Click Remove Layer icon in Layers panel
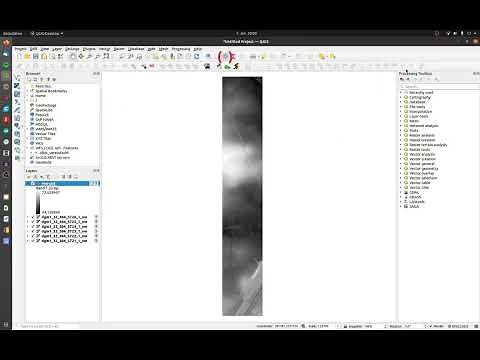The image size is (480, 360). point(76,177)
